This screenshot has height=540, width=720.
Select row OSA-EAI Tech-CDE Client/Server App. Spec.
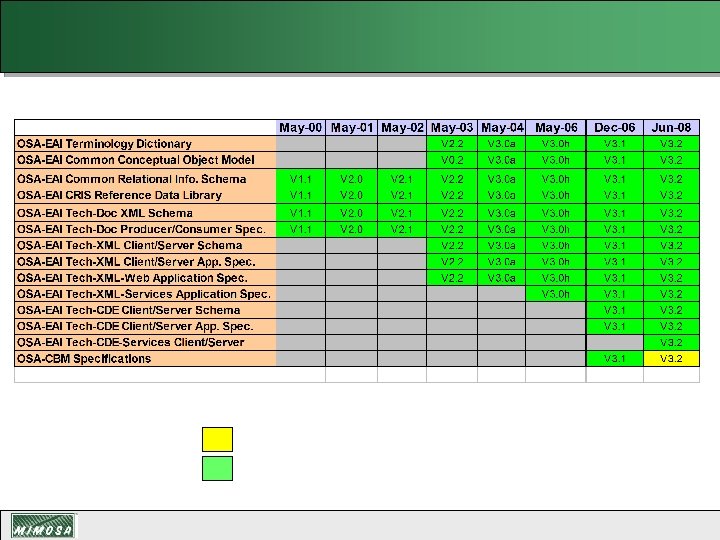357,326
